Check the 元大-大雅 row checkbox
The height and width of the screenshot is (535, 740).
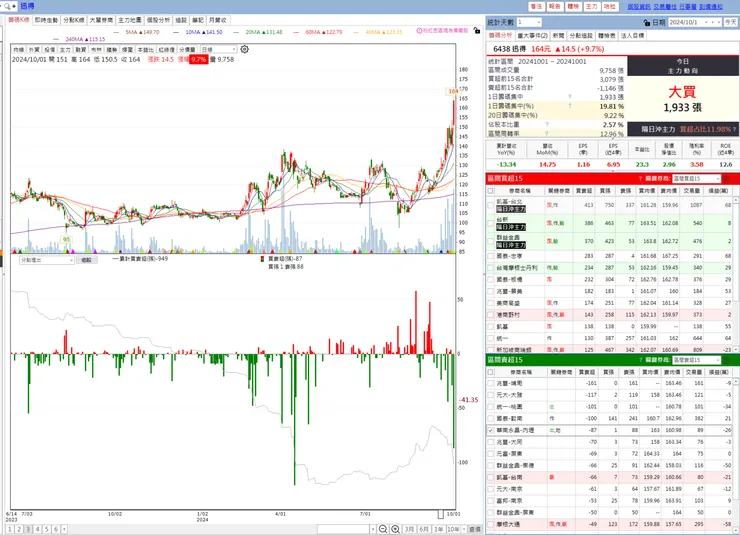coord(491,395)
